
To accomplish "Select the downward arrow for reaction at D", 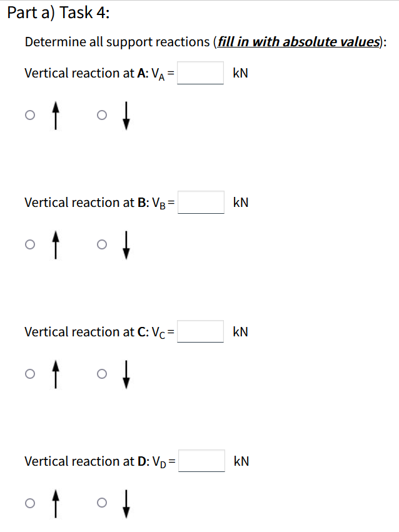I will [x=126, y=503].
